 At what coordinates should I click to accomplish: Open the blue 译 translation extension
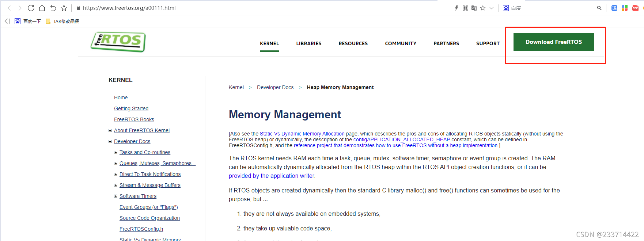pos(614,8)
